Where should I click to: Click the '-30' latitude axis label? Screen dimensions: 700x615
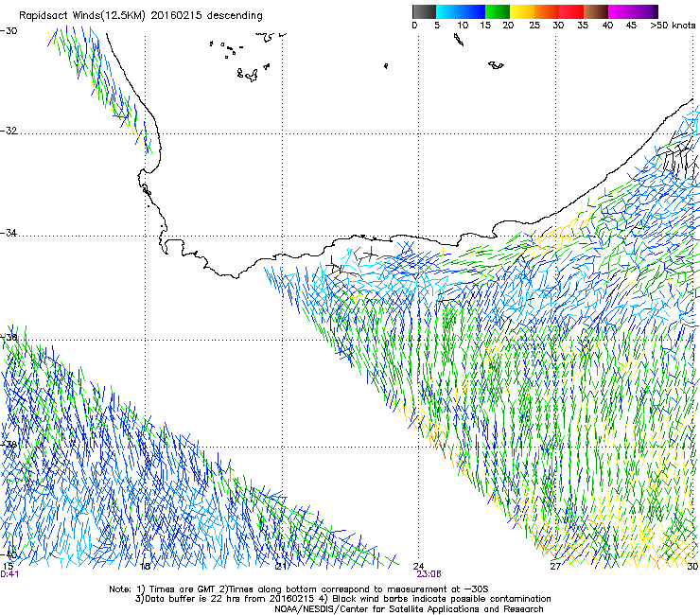pos(9,31)
